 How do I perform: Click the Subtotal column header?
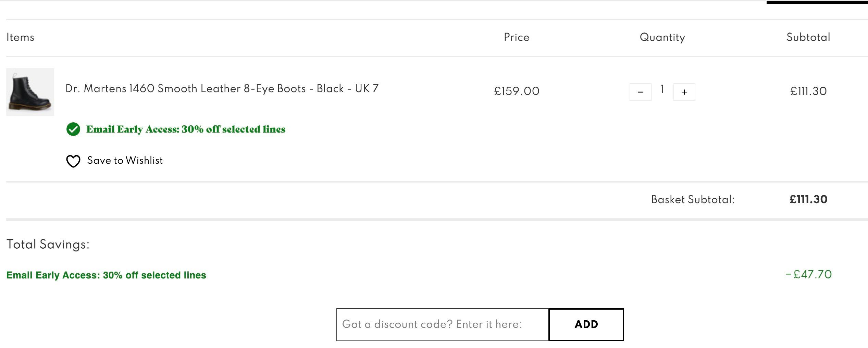[808, 37]
